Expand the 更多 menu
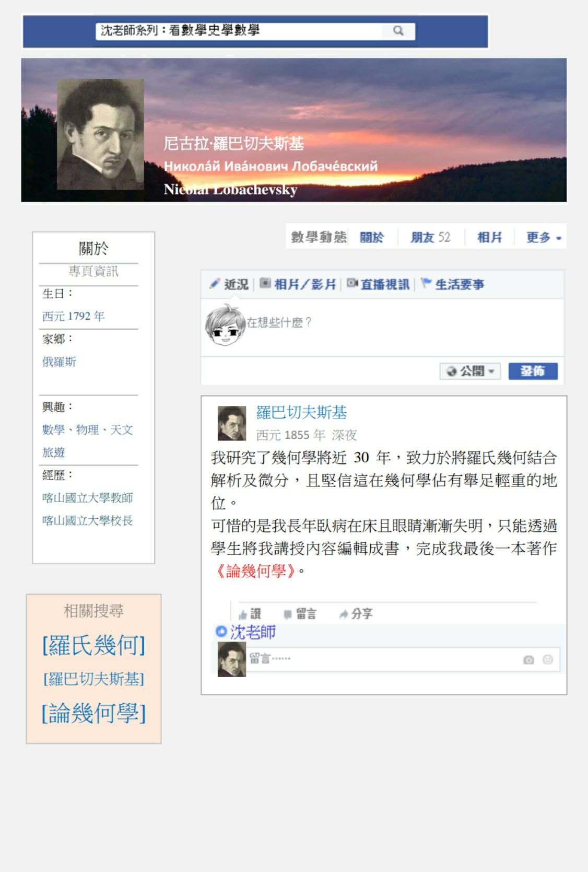The image size is (588, 872). click(x=544, y=237)
